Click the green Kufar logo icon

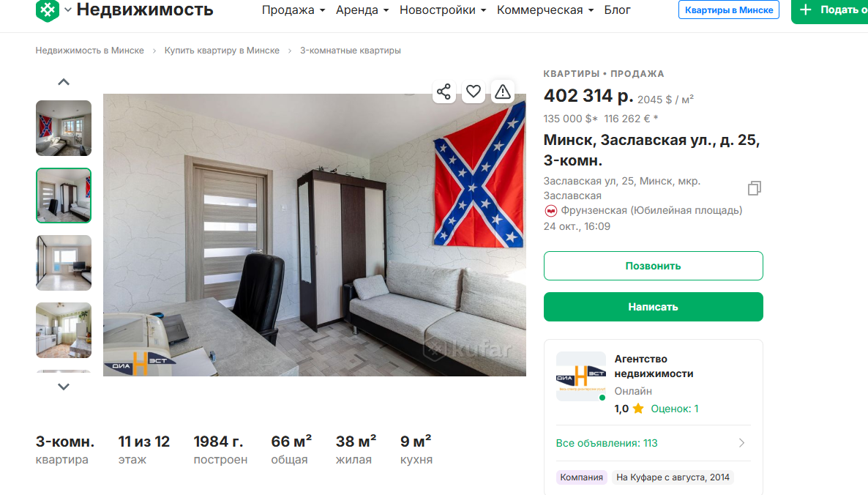tap(47, 10)
